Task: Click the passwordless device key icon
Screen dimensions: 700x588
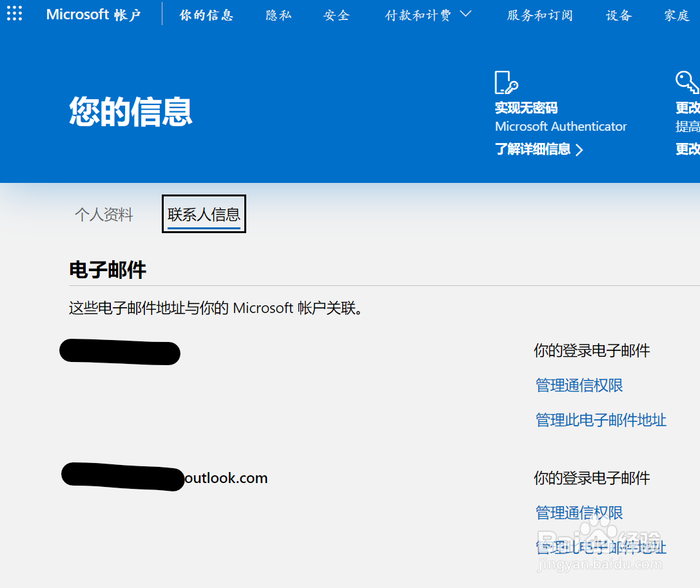Action: pyautogui.click(x=507, y=82)
